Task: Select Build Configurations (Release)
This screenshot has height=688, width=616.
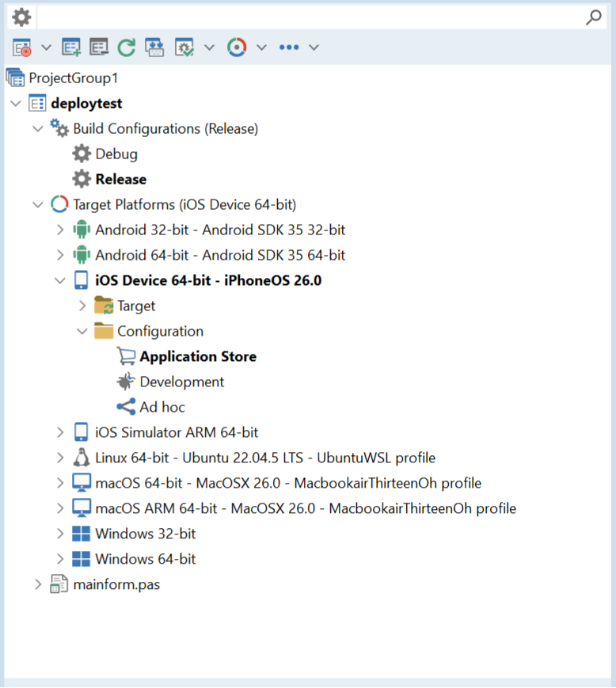Action: [165, 128]
